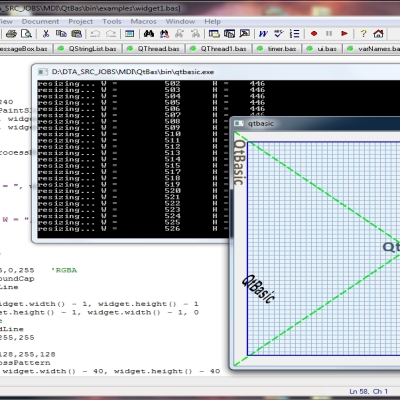
Task: Start macro recording red circle button
Action: click(314, 34)
